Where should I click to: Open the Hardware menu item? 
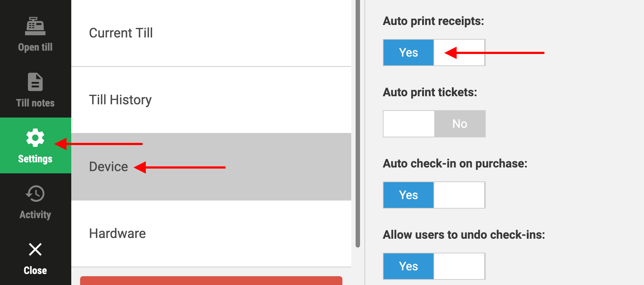tap(211, 234)
